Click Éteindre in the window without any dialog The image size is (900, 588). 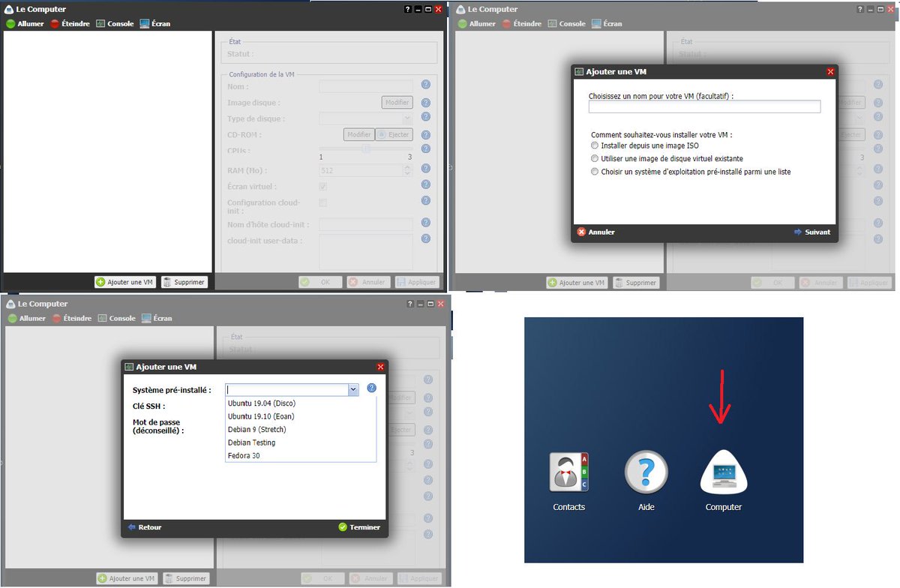point(70,23)
